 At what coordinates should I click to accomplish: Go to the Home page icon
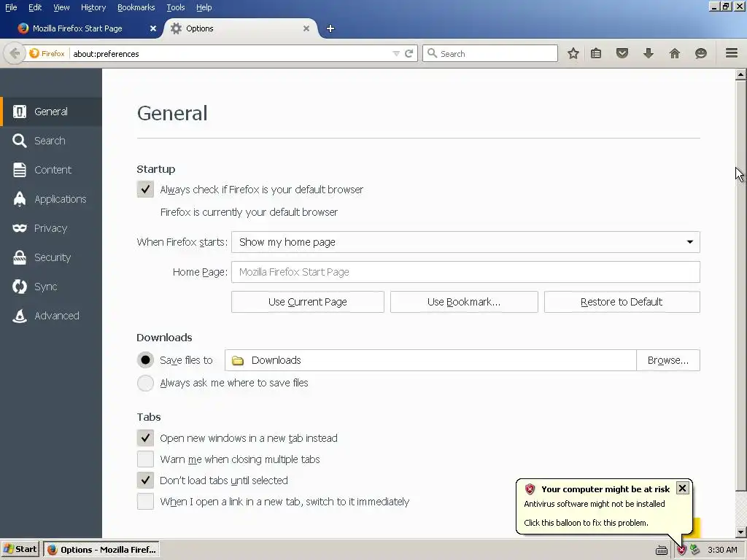(675, 53)
